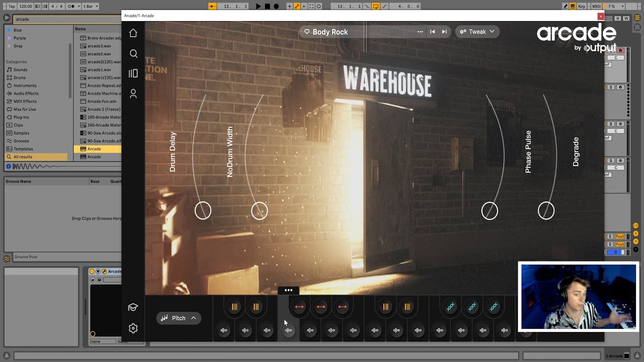Screen dimensions: 644x362
Task: Select Templates category
Action: click(23, 149)
